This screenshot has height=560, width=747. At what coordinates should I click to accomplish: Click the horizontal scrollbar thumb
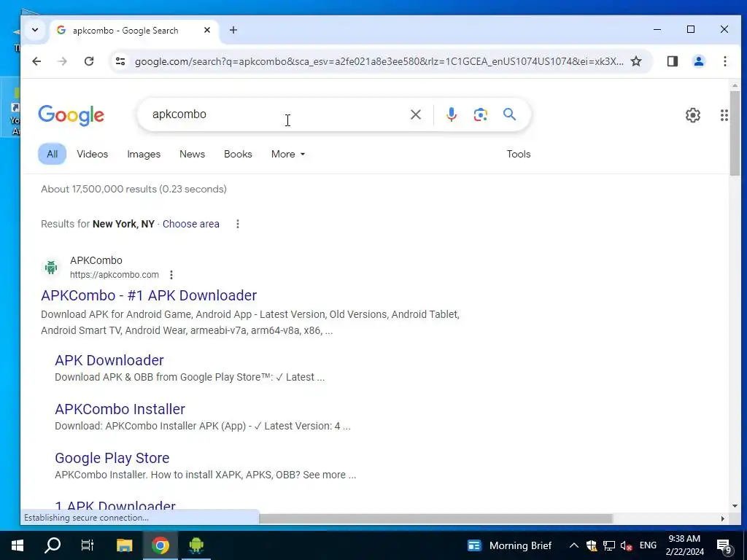click(x=436, y=518)
